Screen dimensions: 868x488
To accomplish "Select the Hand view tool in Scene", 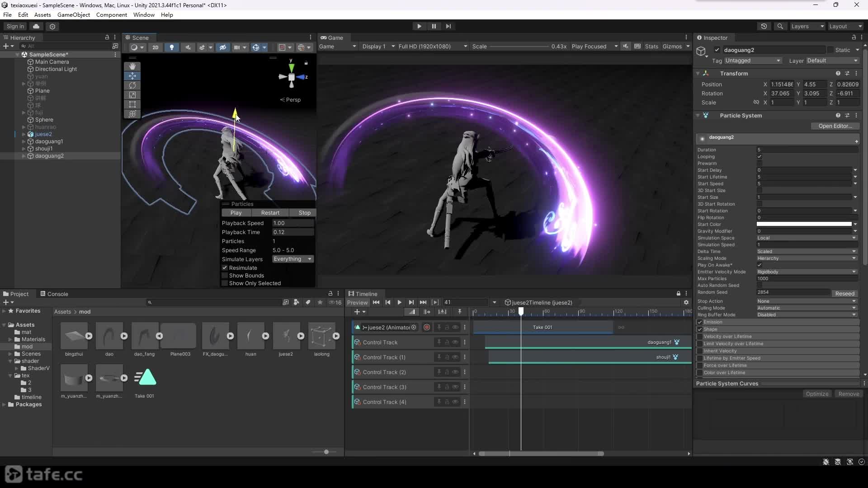I will click(132, 66).
